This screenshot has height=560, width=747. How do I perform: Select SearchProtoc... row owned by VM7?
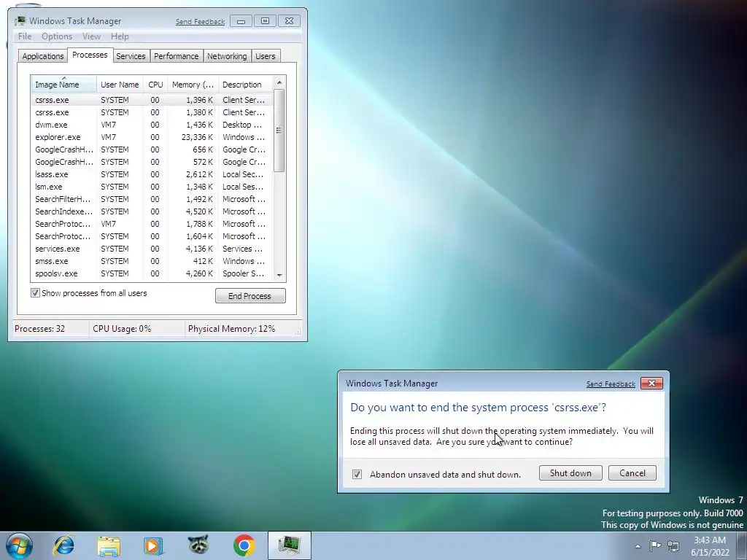pyautogui.click(x=152, y=224)
